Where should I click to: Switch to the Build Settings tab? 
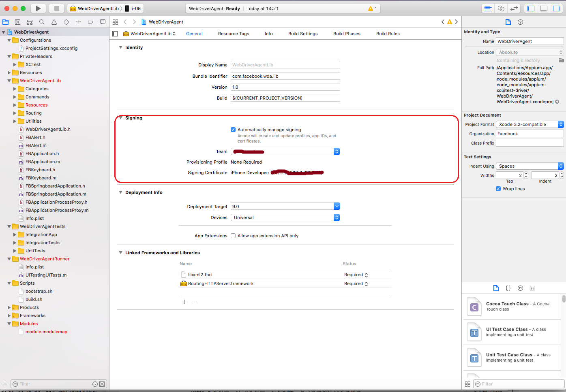(302, 34)
